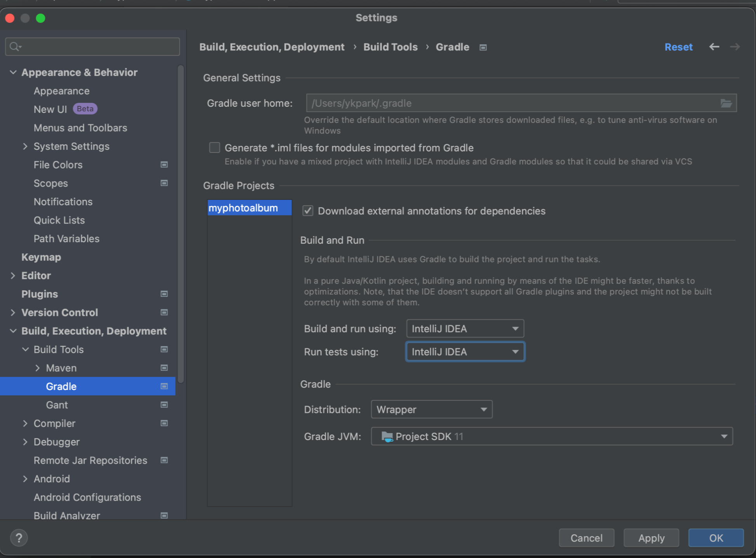The image size is (756, 558).
Task: Open the Gant build tool settings
Action: point(57,405)
